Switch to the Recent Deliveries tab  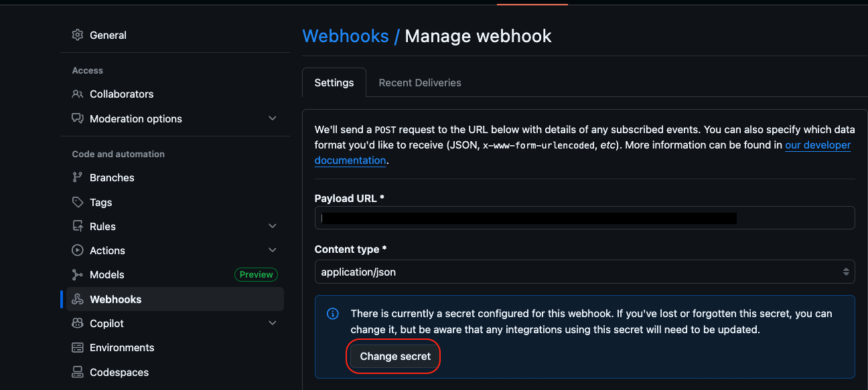click(x=420, y=83)
